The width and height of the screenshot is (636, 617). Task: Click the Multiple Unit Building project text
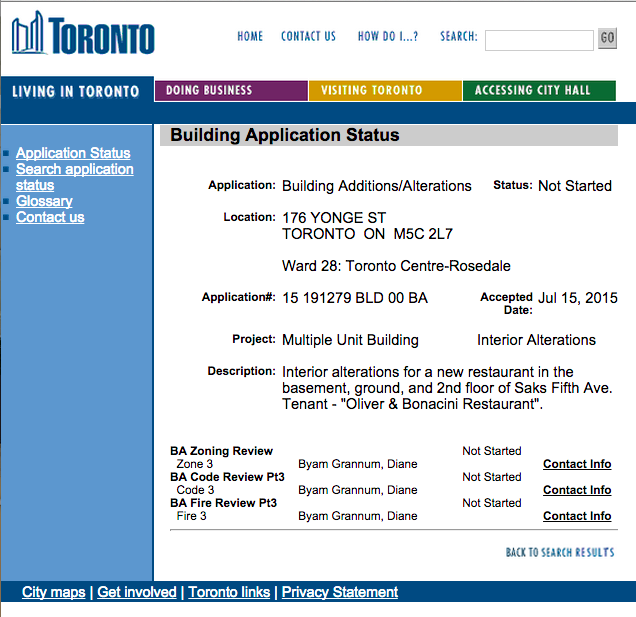tap(350, 340)
